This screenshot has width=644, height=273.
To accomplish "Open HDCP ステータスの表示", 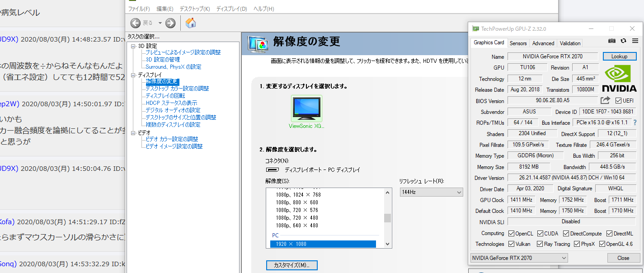I will point(171,103).
